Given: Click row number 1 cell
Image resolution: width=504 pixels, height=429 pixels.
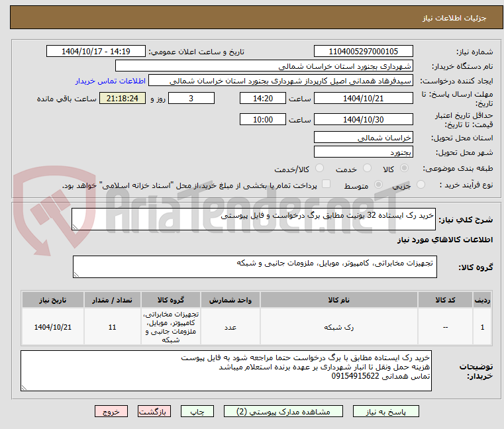Looking at the screenshot, I should point(482,327).
